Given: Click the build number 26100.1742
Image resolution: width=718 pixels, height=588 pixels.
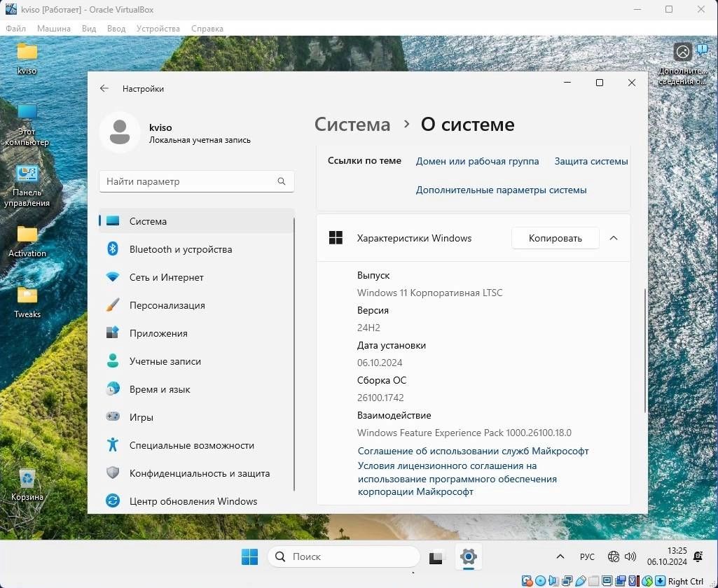Looking at the screenshot, I should [x=380, y=398].
